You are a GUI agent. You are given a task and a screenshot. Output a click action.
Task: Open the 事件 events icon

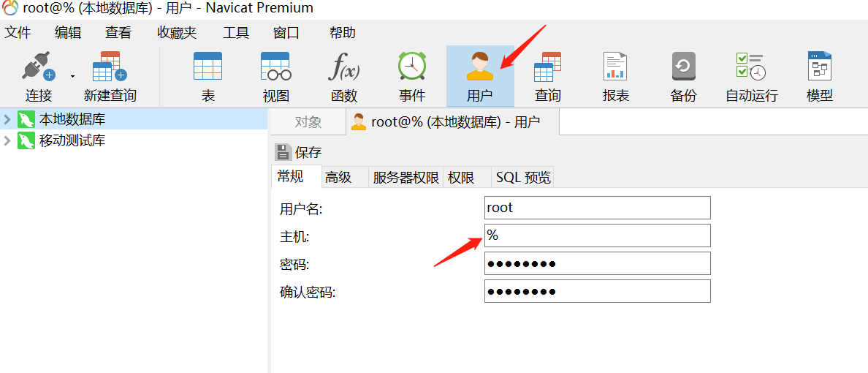pos(412,77)
